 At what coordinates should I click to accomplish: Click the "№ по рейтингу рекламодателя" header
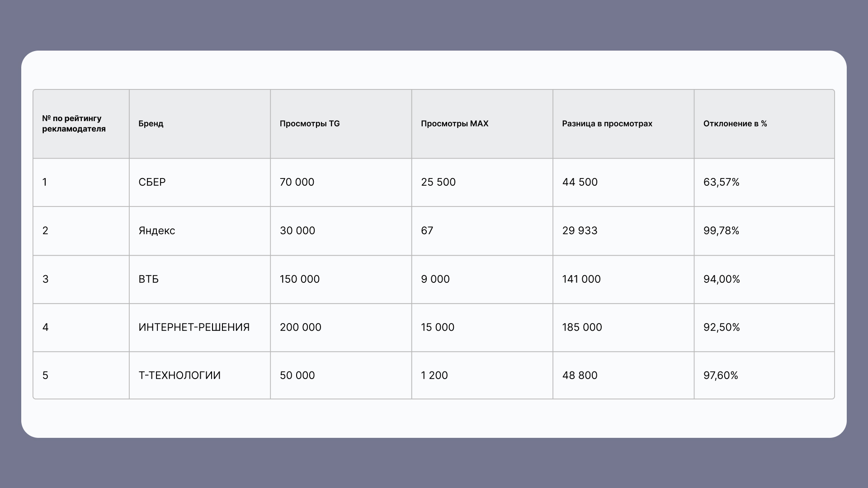click(74, 124)
